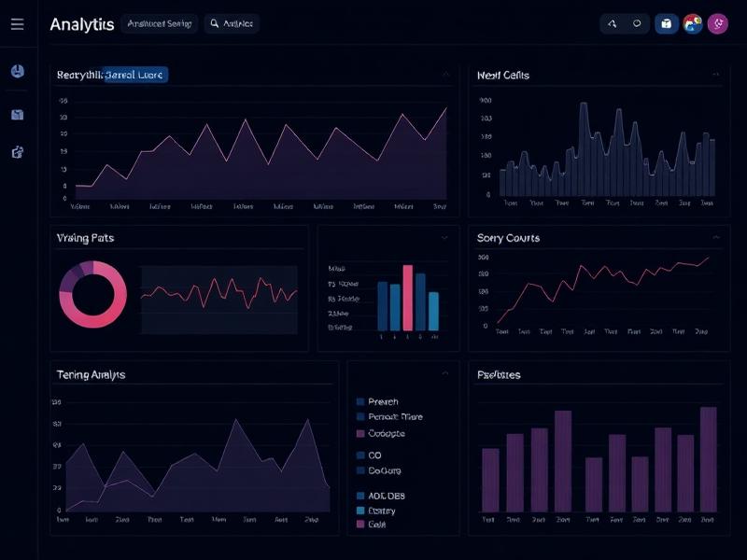Image resolution: width=747 pixels, height=560 pixels.
Task: Click the cyan swatch beside "Ecatry"
Action: click(360, 511)
